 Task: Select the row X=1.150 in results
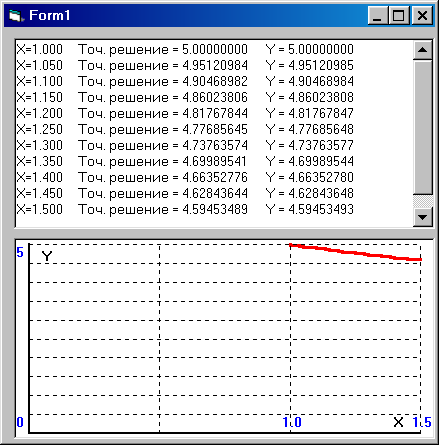tap(185, 97)
